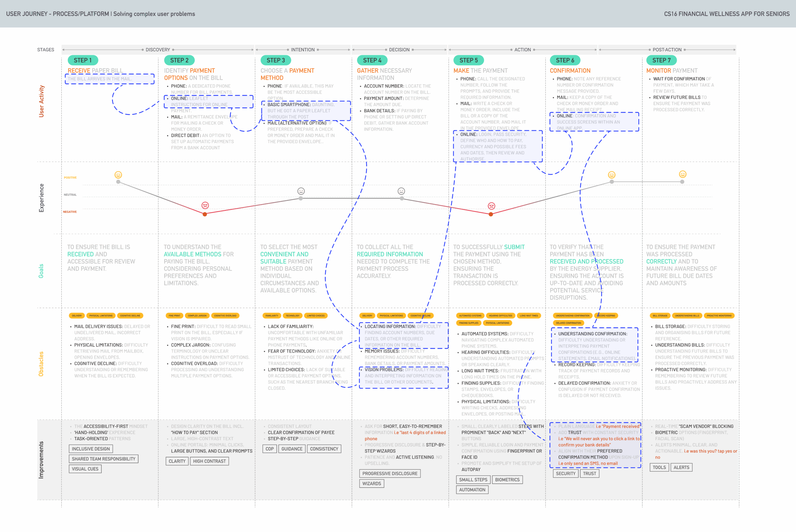Click the red sad face emoji in Step 5's experience row
796x532 pixels.
(x=491, y=206)
